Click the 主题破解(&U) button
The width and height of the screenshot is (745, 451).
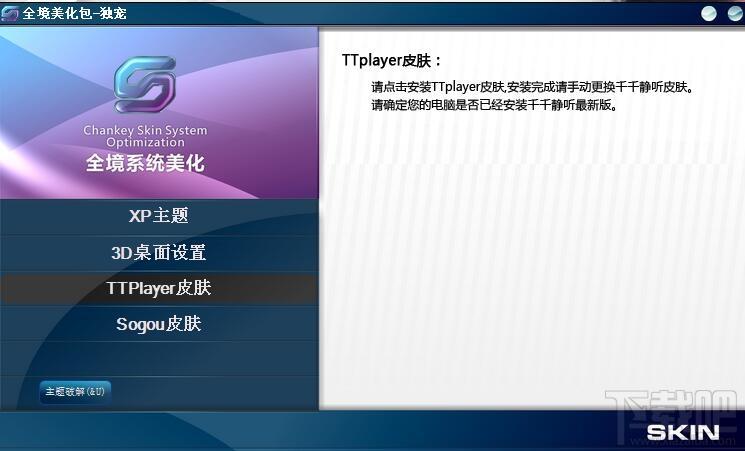75,392
